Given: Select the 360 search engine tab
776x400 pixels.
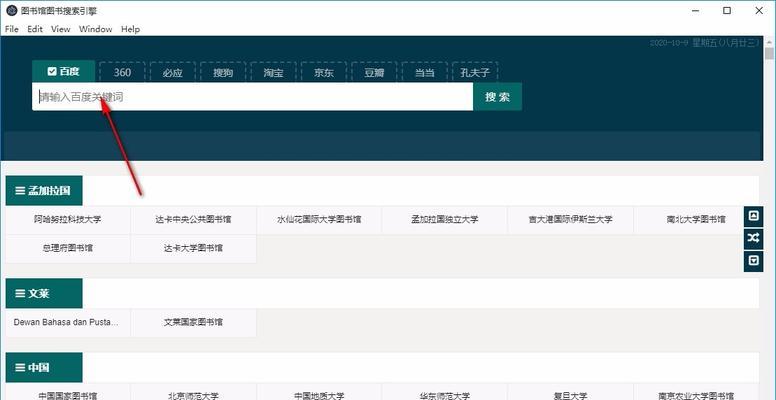Looking at the screenshot, I should tap(122, 72).
